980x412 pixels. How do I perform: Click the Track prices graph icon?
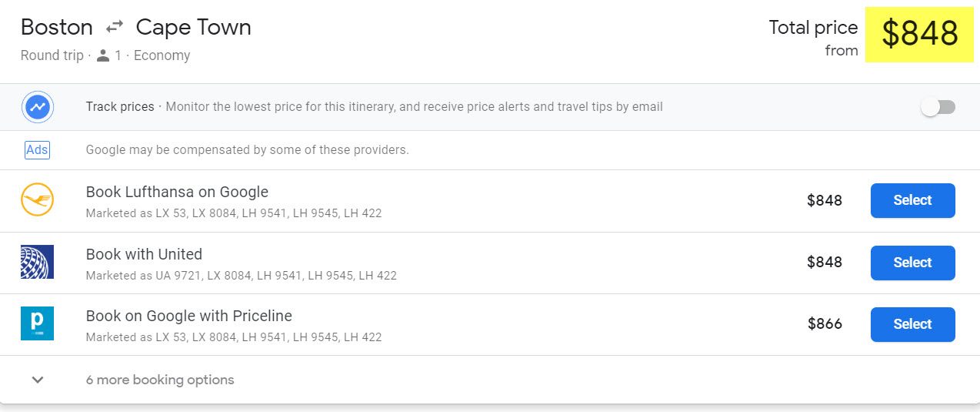(x=37, y=107)
